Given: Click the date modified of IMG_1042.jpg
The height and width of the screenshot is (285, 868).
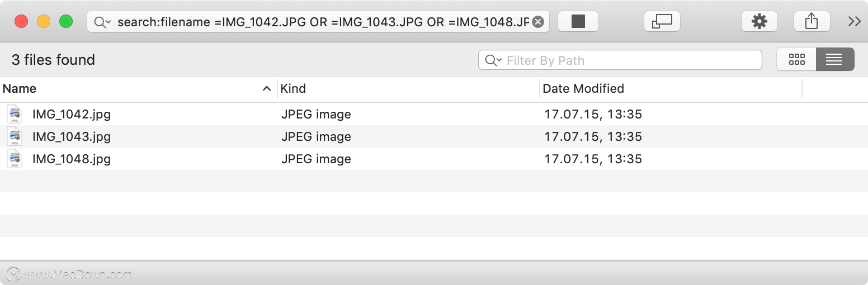Looking at the screenshot, I should (593, 114).
